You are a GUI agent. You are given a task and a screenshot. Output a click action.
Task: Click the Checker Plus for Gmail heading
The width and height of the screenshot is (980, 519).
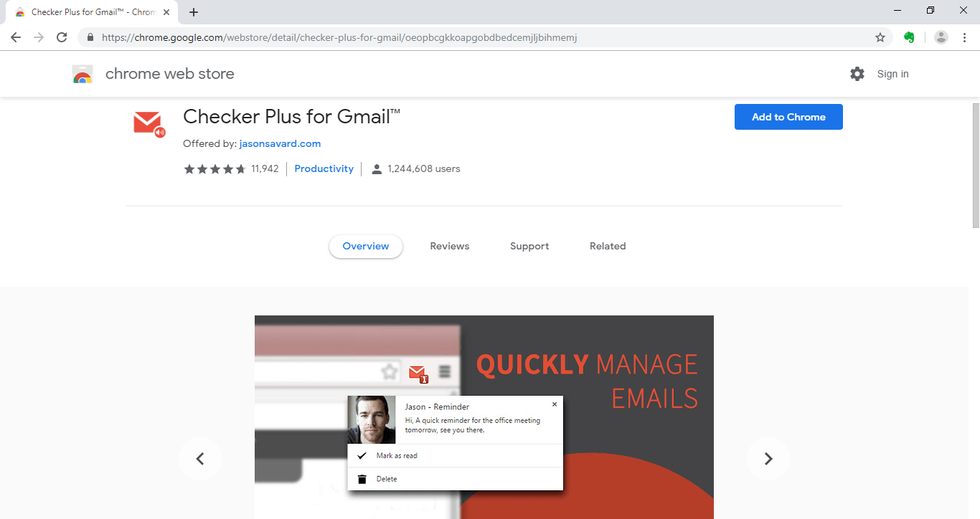pyautogui.click(x=292, y=117)
